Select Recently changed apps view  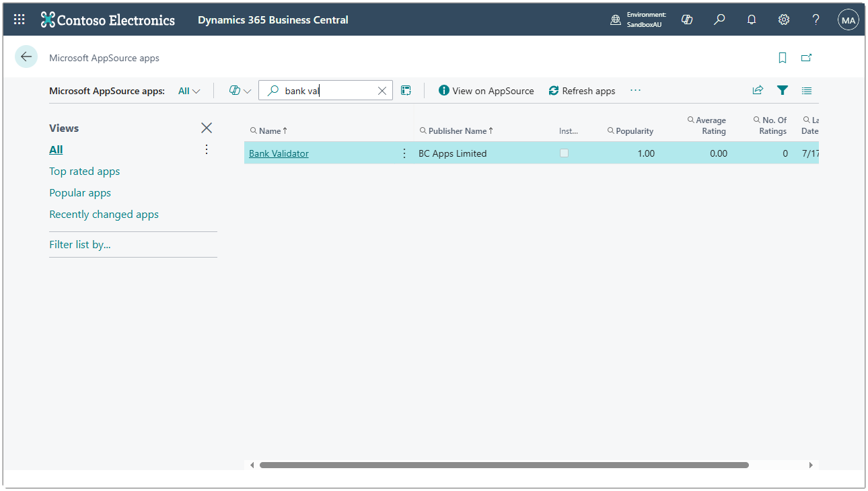pos(104,215)
